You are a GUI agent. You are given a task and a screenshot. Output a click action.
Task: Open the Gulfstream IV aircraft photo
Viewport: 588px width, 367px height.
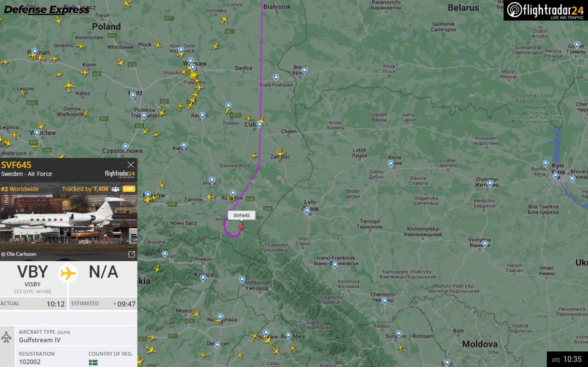69,220
